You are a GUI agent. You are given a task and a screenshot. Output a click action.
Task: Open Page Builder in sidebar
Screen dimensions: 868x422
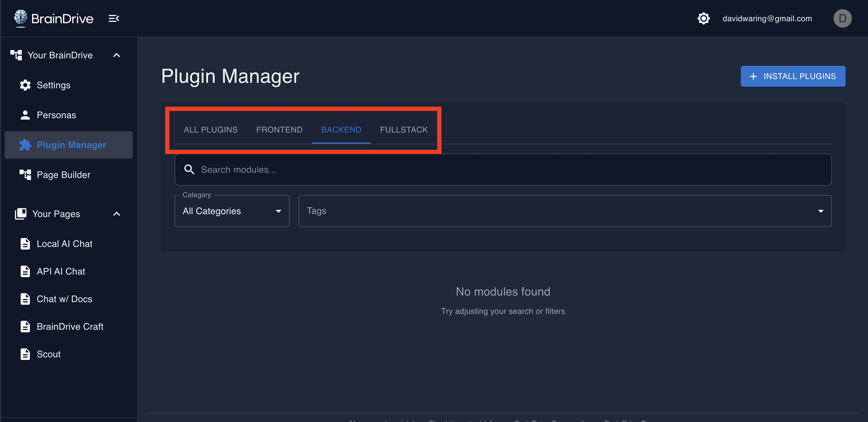click(x=63, y=175)
